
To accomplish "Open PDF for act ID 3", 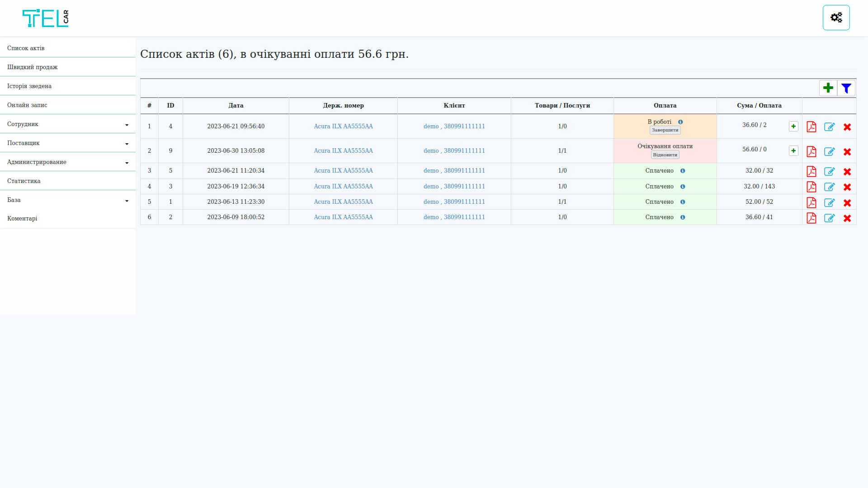I will (x=811, y=187).
